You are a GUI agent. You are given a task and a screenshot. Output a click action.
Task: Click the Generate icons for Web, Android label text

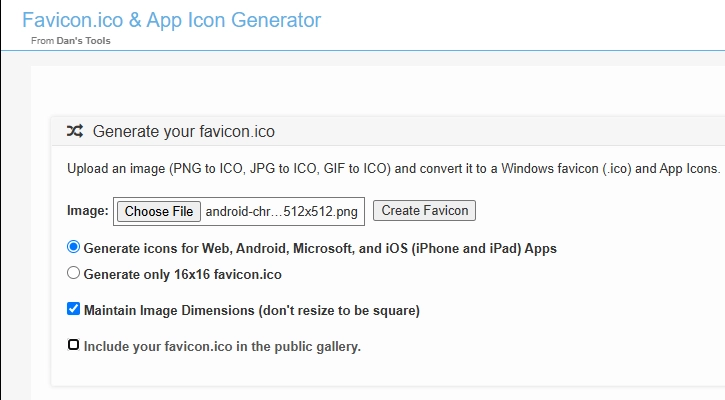tap(320, 248)
